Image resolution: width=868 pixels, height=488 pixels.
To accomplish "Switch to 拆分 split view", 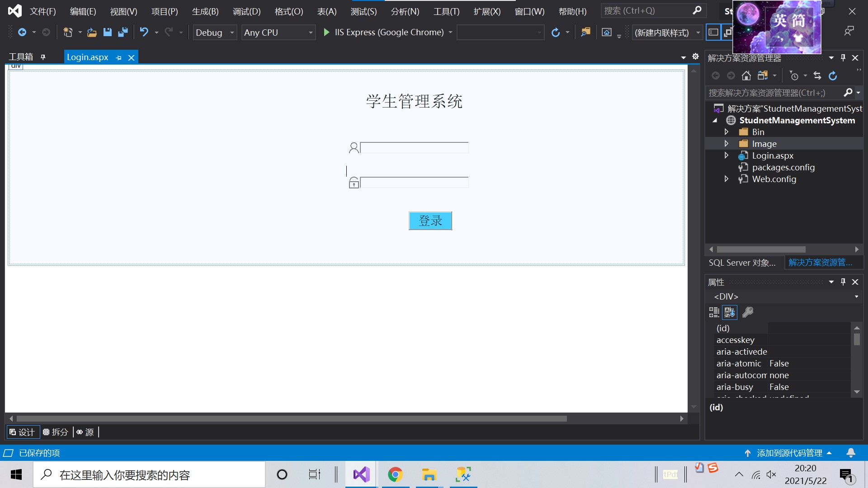I will tap(56, 432).
